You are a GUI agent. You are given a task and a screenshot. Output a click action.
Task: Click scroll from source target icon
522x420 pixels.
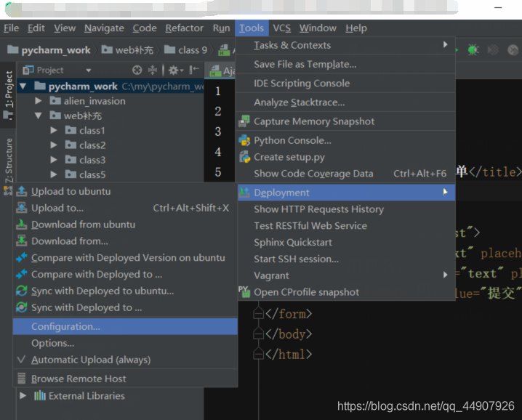coord(137,70)
